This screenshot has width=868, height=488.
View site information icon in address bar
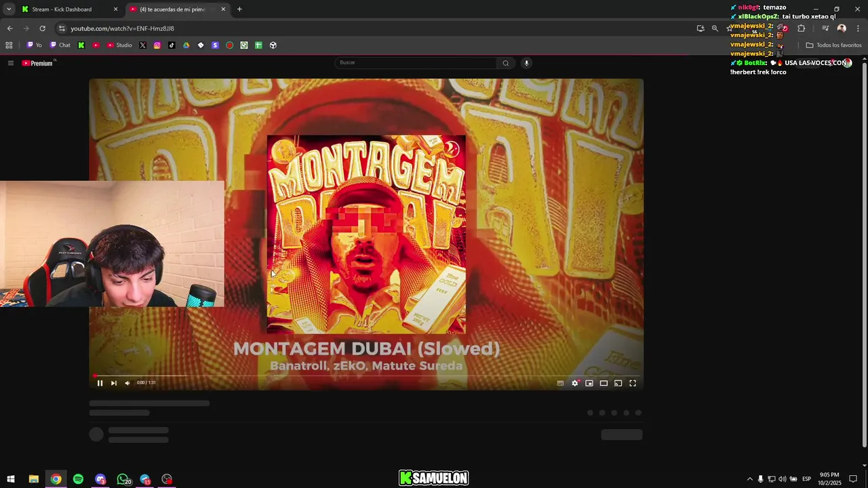click(x=62, y=28)
